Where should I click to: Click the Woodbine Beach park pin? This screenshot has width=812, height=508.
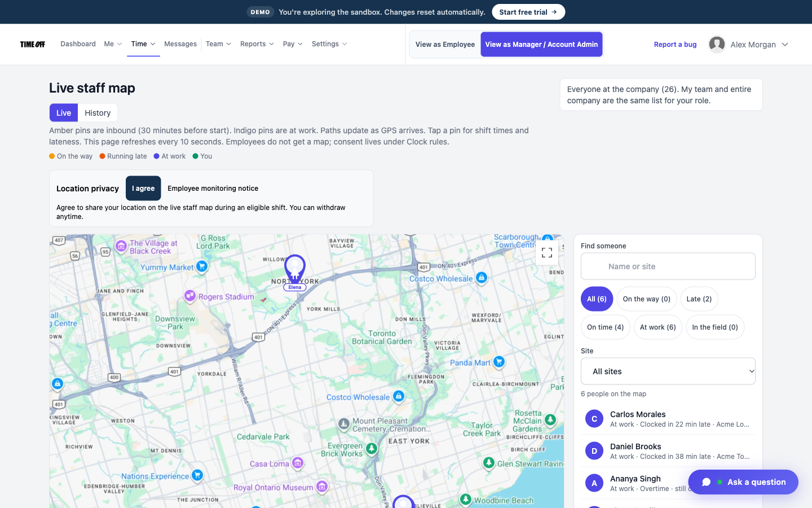point(465,500)
